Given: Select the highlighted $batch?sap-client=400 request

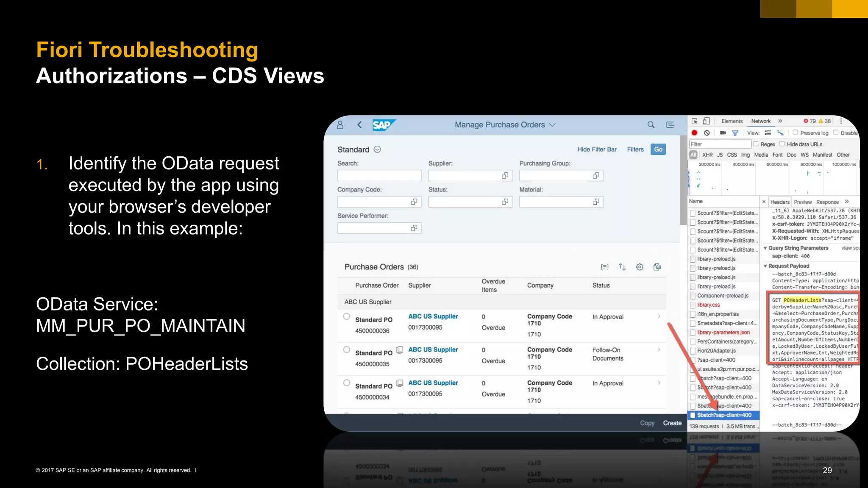Looking at the screenshot, I should pyautogui.click(x=723, y=415).
